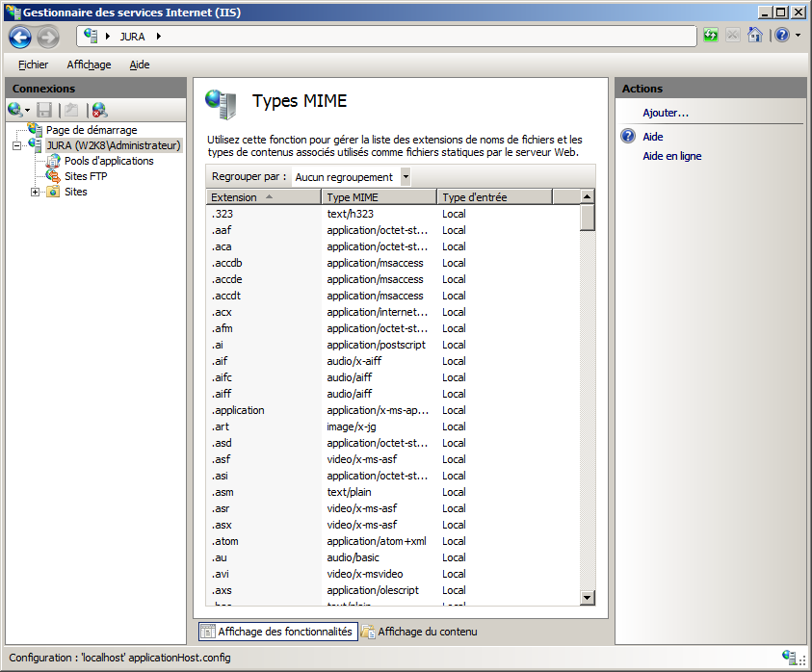Open the Regrouper par dropdown
The height and width of the screenshot is (672, 812).
click(x=406, y=177)
